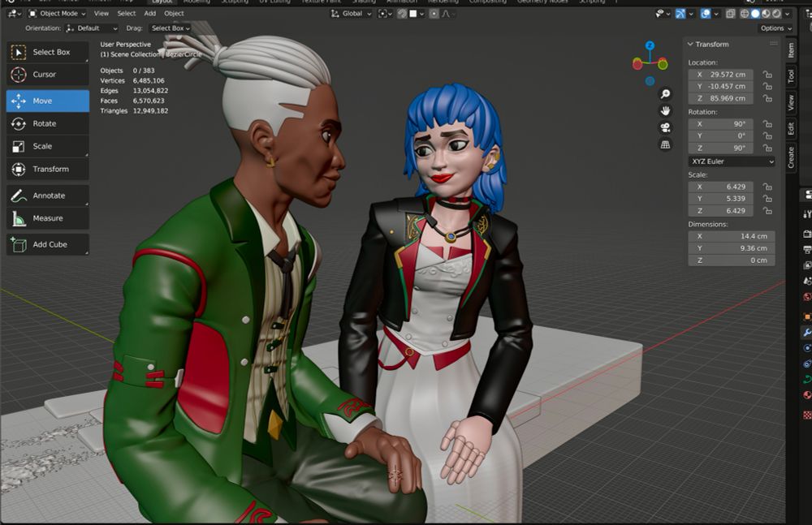Image resolution: width=812 pixels, height=525 pixels.
Task: Choose the Move tool in toolbar
Action: click(x=48, y=101)
